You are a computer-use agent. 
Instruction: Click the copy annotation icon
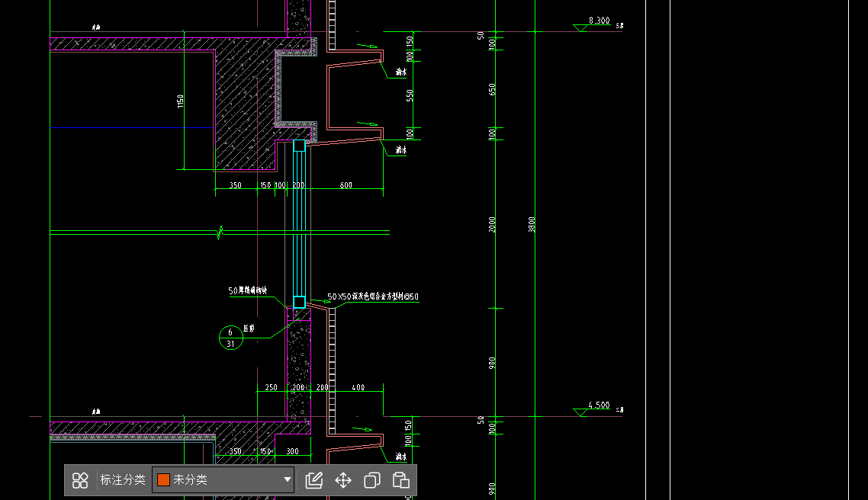pyautogui.click(x=372, y=480)
